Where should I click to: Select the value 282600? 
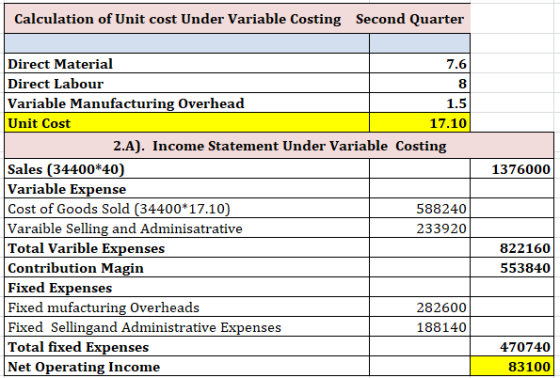[420, 307]
